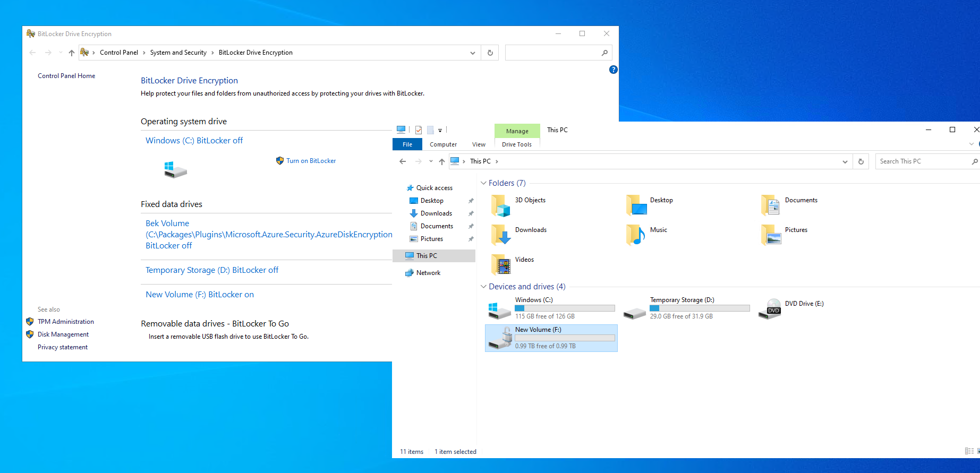Expand New Volume (F:) BitLocker on options
This screenshot has width=980, height=473.
click(200, 295)
